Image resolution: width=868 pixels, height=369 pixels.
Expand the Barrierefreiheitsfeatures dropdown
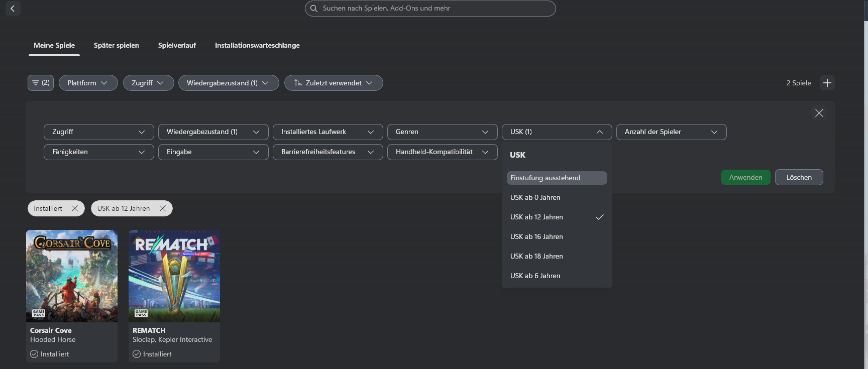(x=328, y=152)
